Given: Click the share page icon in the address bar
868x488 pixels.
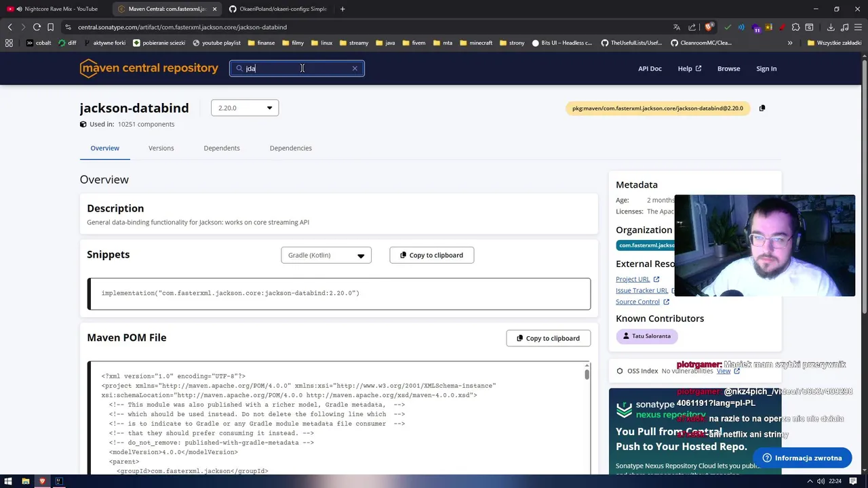Looking at the screenshot, I should pos(692,27).
